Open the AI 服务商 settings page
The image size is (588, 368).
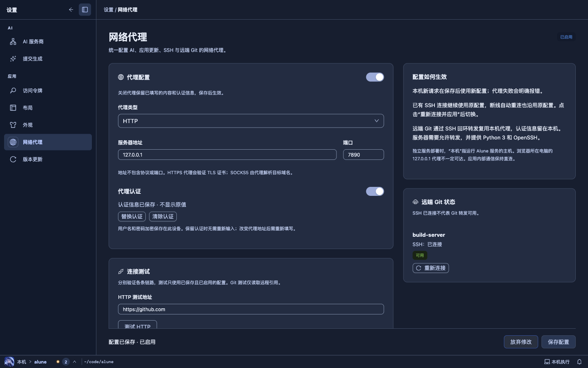48,42
